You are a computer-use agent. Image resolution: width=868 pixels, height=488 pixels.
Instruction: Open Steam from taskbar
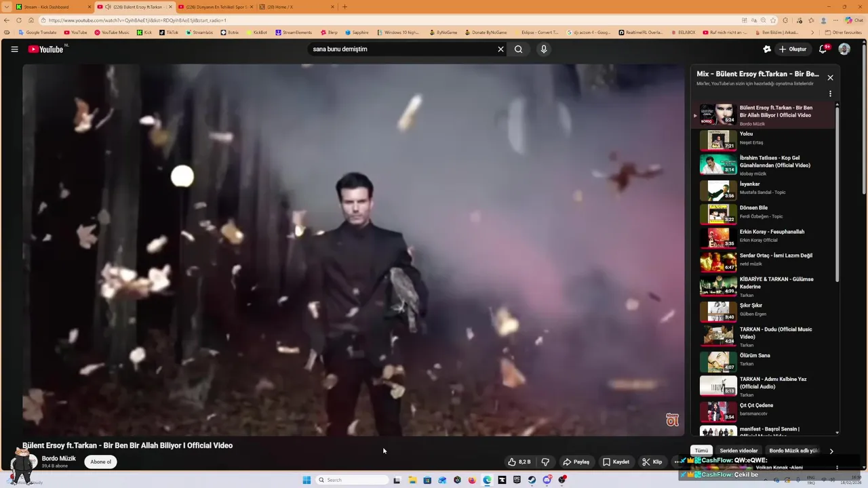point(532,480)
